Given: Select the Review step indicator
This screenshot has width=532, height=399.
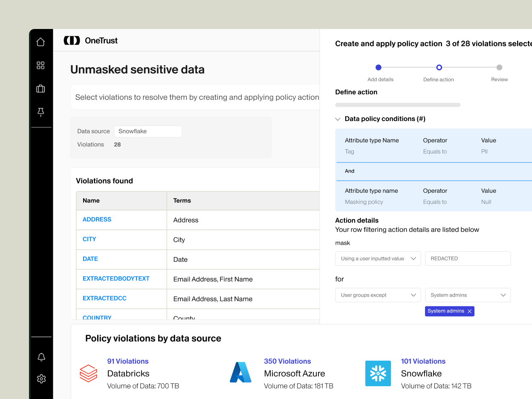Looking at the screenshot, I should [499, 67].
